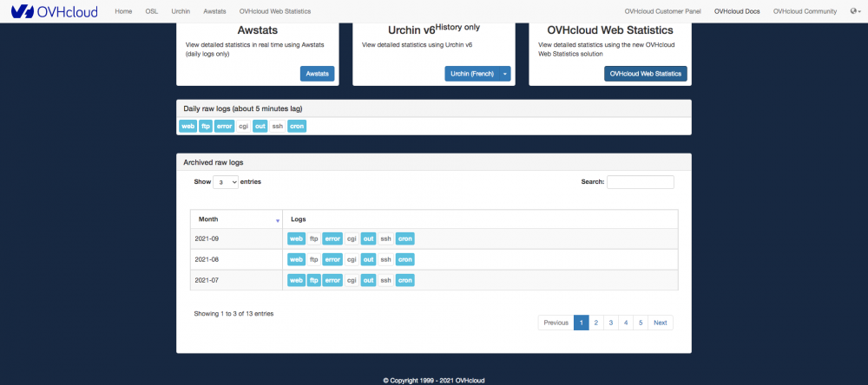Open OVHcloud Customer Panel link
This screenshot has height=385, width=868.
(x=662, y=11)
